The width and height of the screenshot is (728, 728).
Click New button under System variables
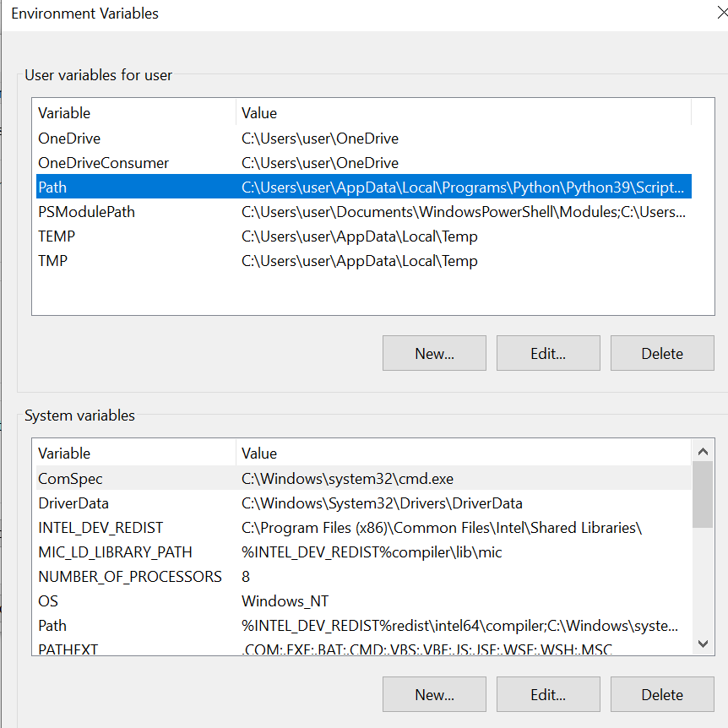[434, 694]
